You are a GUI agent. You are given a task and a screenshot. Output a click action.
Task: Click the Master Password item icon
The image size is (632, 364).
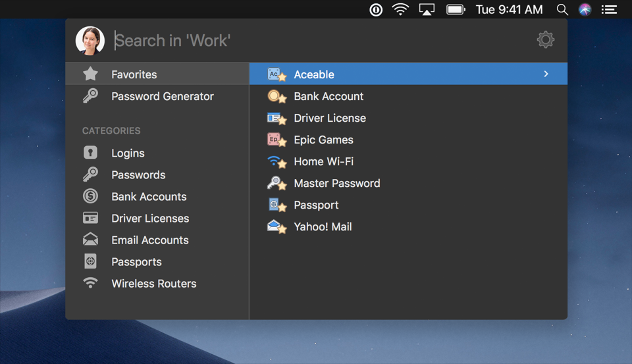pyautogui.click(x=276, y=183)
